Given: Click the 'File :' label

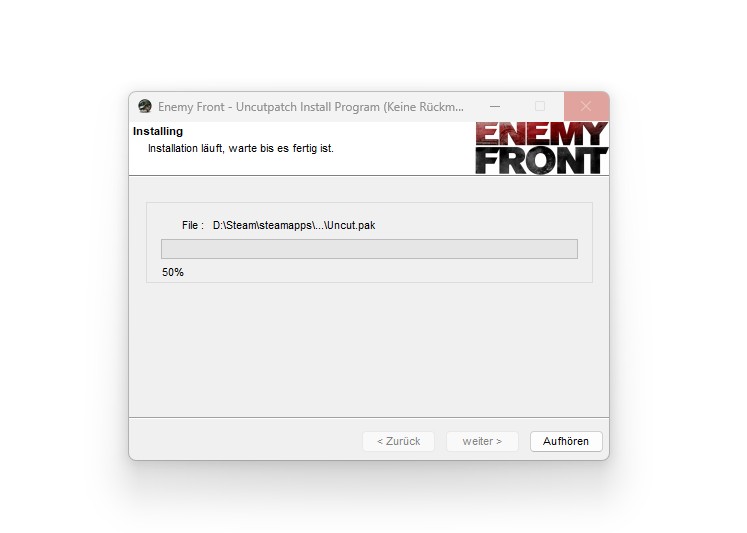Looking at the screenshot, I should (x=193, y=225).
